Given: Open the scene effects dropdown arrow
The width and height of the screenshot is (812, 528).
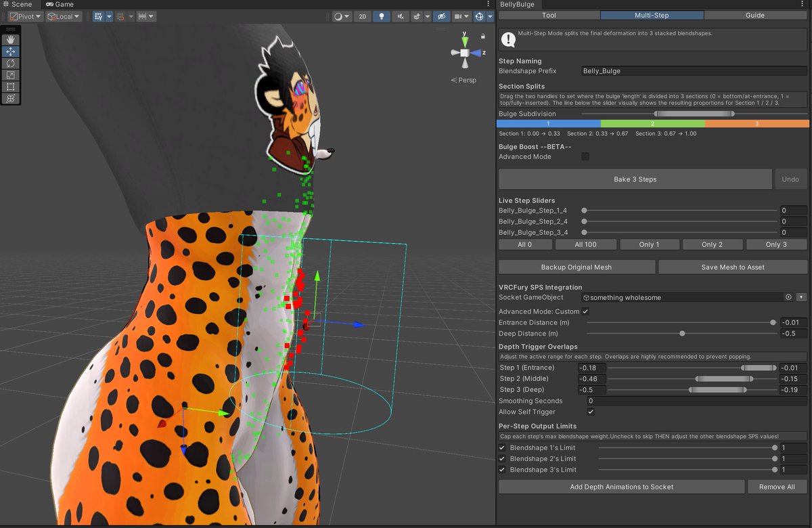Looking at the screenshot, I should coord(426,16).
